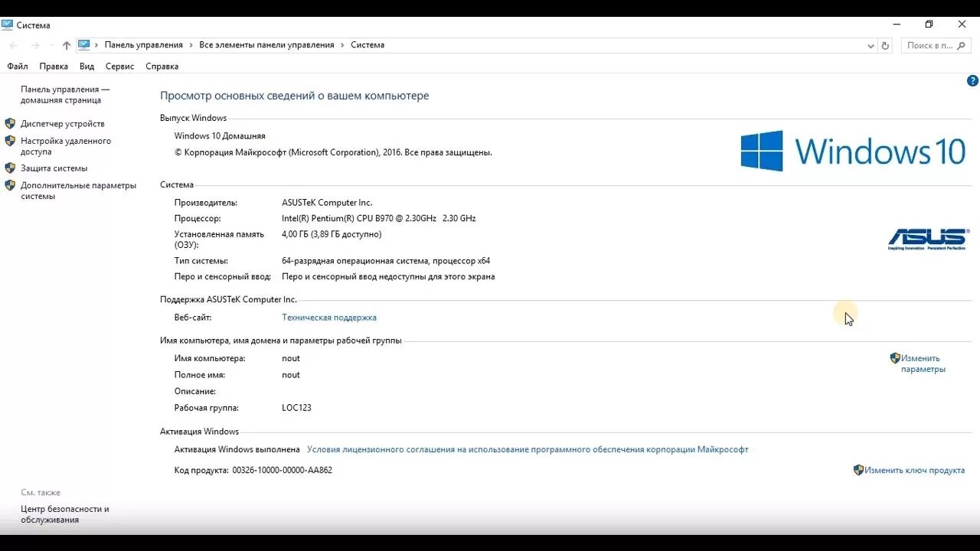The image size is (980, 551).
Task: Click the Система breadcrumb segment
Action: tap(367, 45)
